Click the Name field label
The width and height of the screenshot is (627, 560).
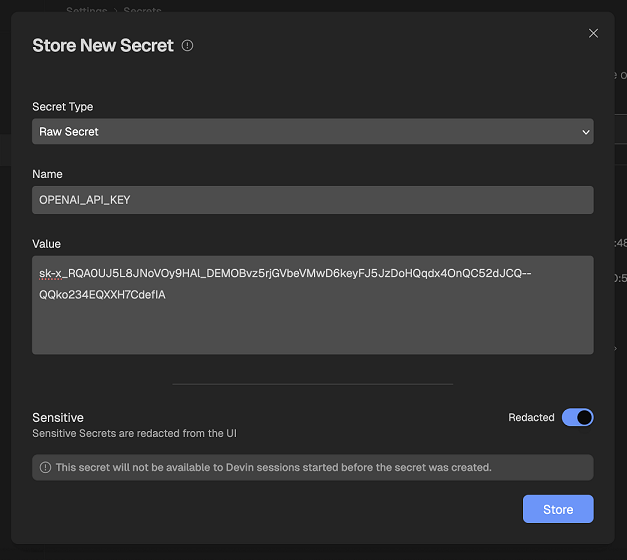(47, 174)
